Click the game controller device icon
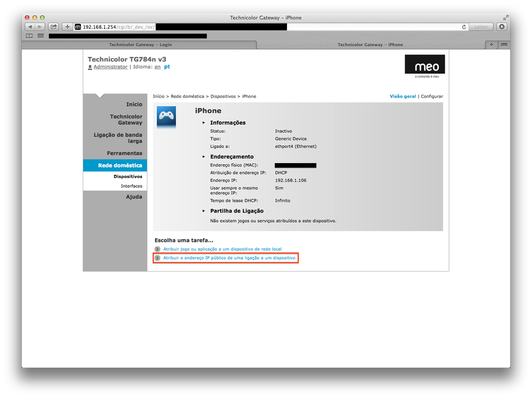This screenshot has height=398, width=532. point(166,117)
